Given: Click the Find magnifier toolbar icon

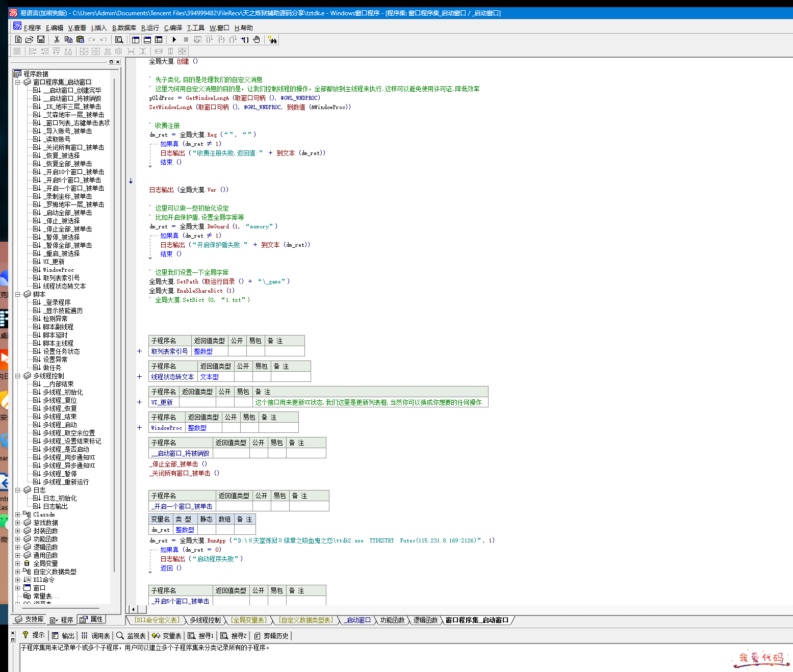Looking at the screenshot, I should click(x=119, y=40).
